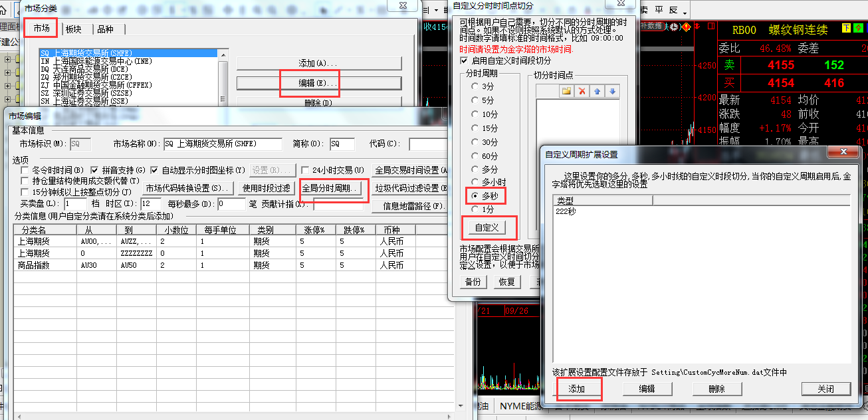868x420 pixels.
Task: Click the 分类名 column header
Action: coord(44,230)
